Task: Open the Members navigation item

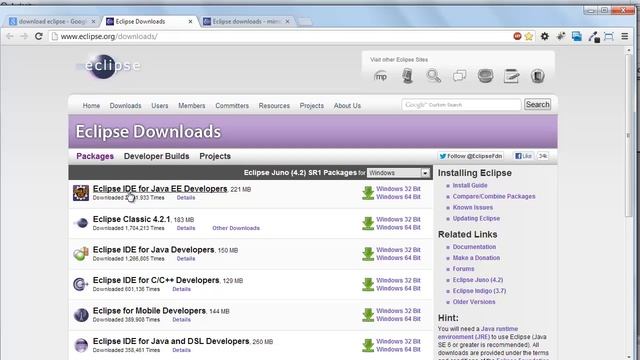Action: (191, 106)
